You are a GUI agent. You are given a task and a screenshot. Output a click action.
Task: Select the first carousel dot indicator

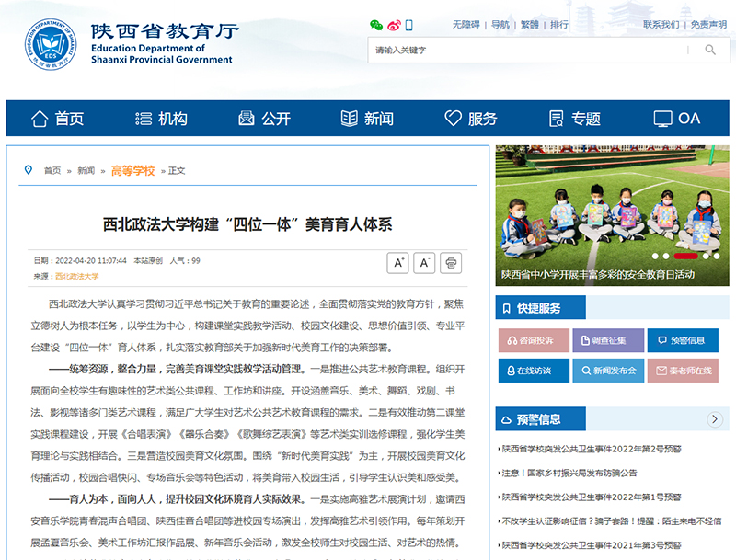[656, 256]
